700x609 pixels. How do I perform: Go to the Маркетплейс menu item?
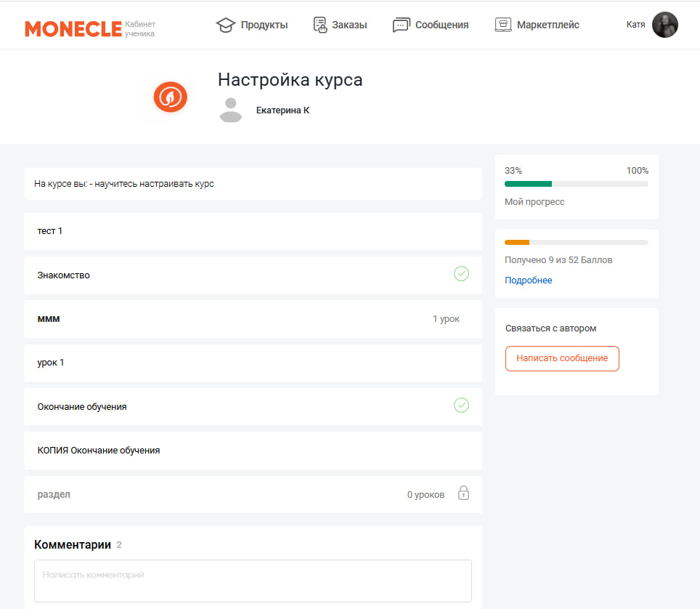548,25
